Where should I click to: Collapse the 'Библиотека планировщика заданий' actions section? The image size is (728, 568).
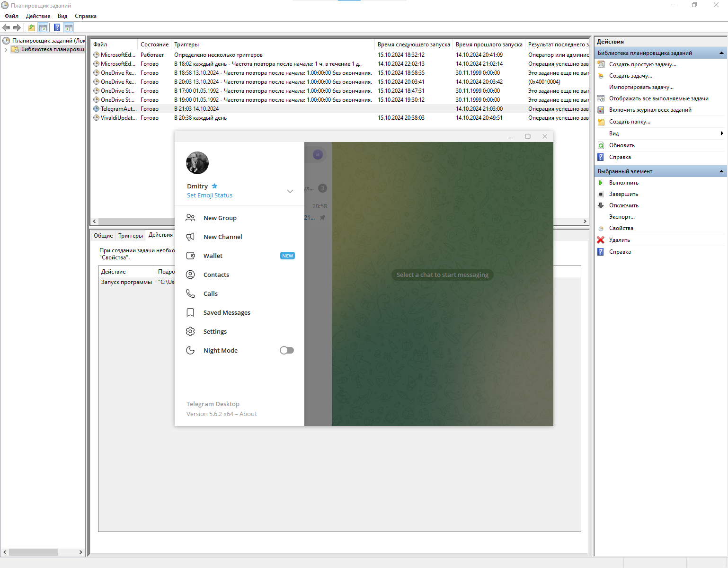(721, 53)
